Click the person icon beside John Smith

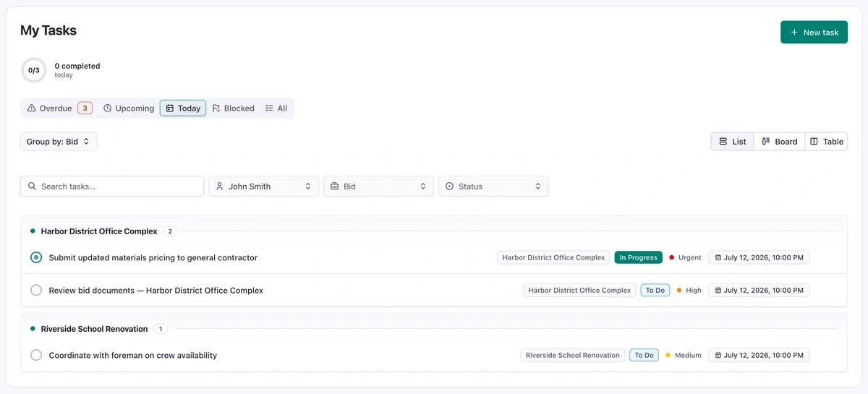220,187
